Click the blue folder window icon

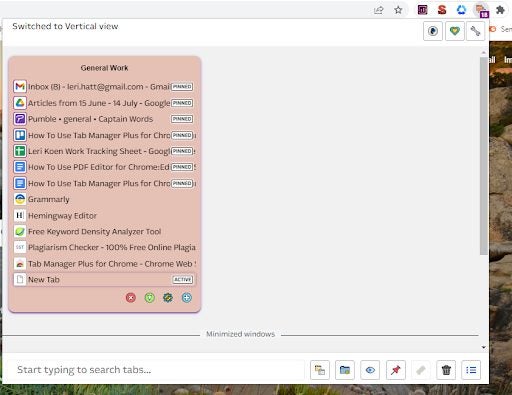(345, 370)
